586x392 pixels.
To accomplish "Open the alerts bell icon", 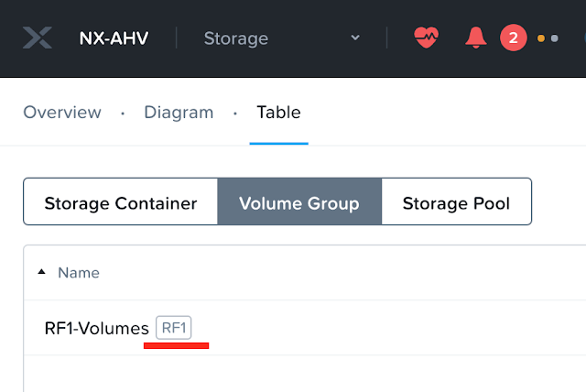I will (x=475, y=38).
